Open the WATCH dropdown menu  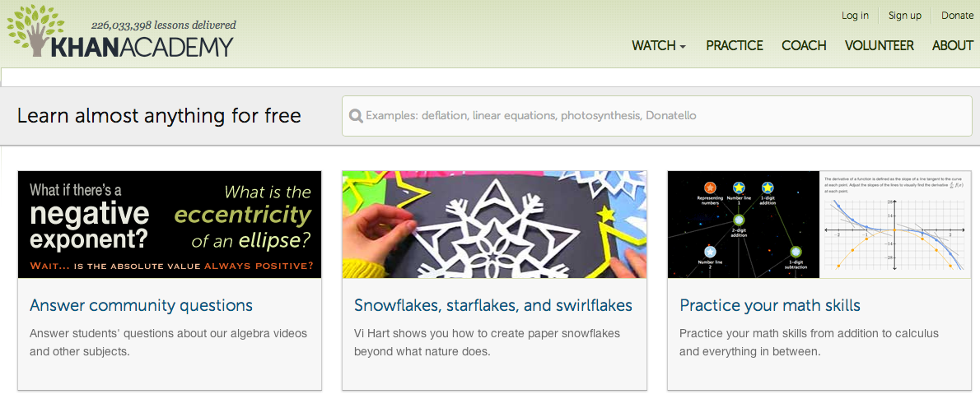[659, 45]
